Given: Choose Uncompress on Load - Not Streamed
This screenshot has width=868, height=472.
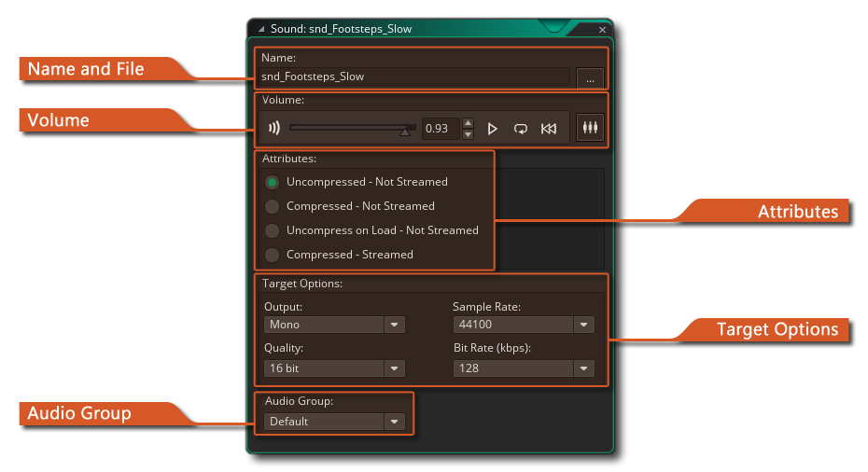Looking at the screenshot, I should (273, 230).
